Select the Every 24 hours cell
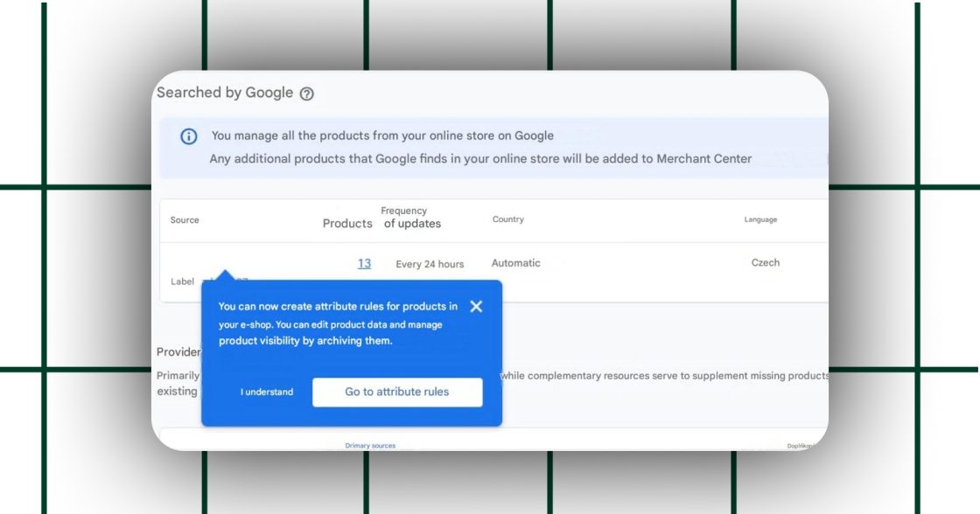980x514 pixels. (430, 264)
